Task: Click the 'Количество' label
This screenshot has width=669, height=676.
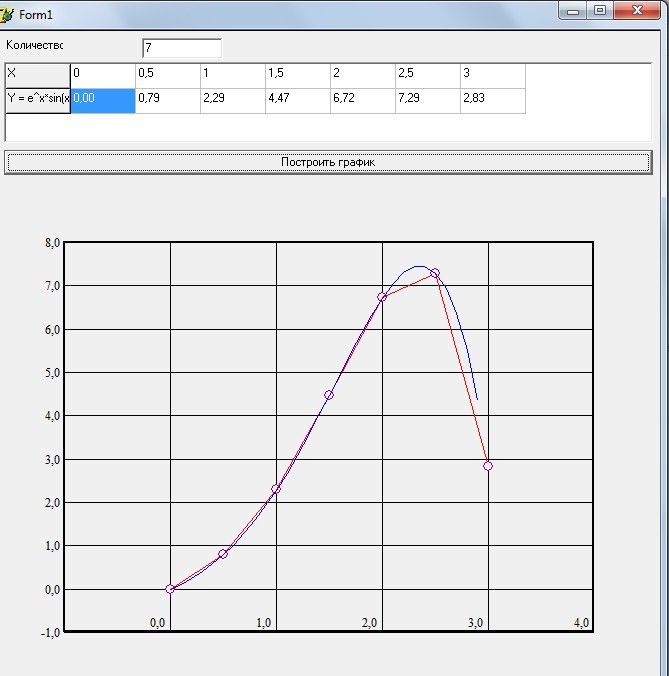Action: tap(34, 45)
